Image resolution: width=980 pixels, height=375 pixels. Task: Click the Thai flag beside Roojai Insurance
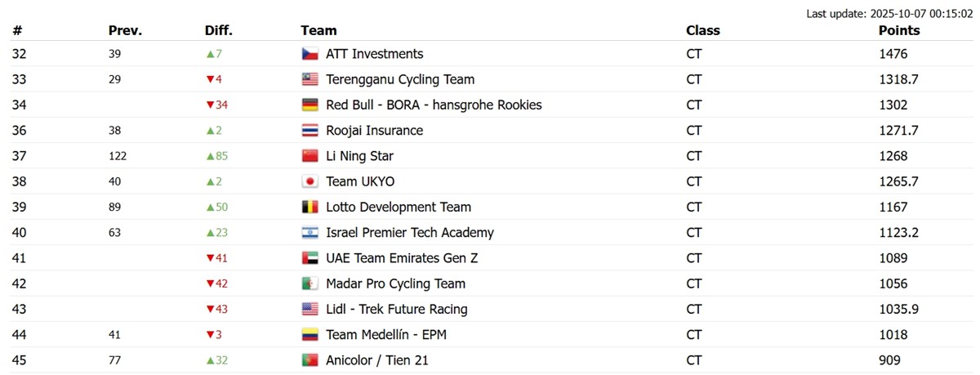click(310, 131)
